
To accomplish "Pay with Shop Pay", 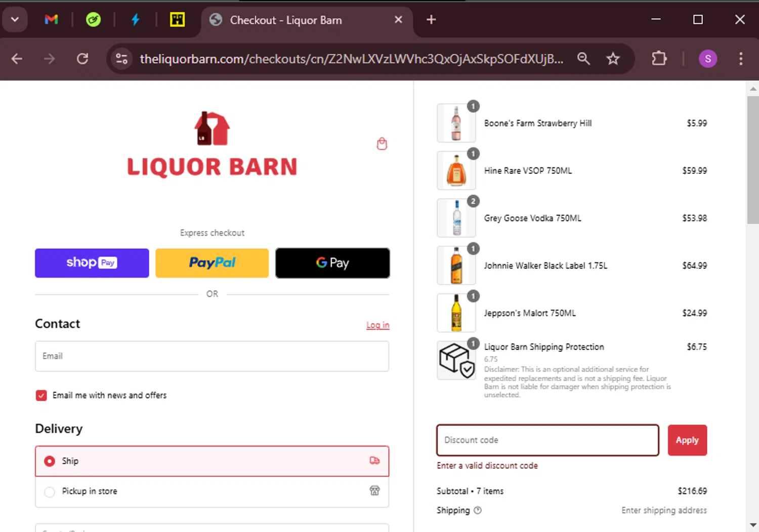I will click(x=92, y=263).
